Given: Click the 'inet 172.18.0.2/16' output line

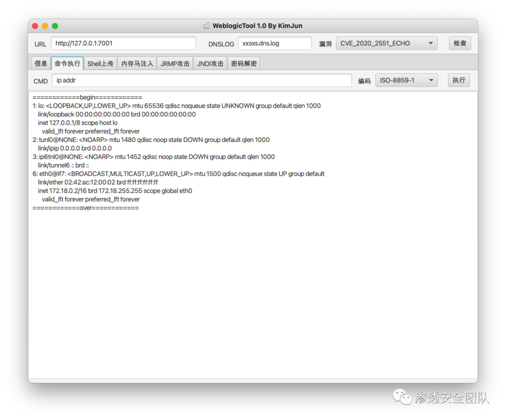Looking at the screenshot, I should coord(115,191).
